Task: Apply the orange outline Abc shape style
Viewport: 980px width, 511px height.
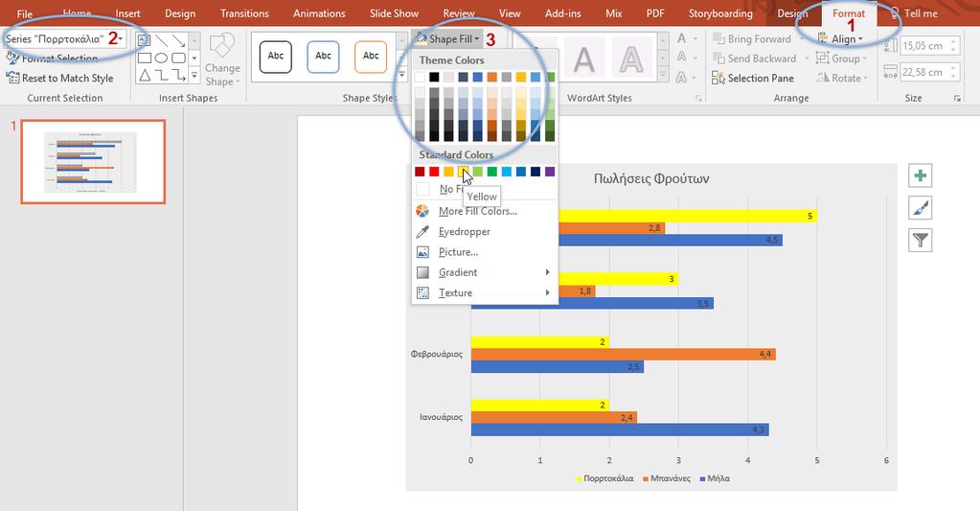Action: tap(371, 57)
